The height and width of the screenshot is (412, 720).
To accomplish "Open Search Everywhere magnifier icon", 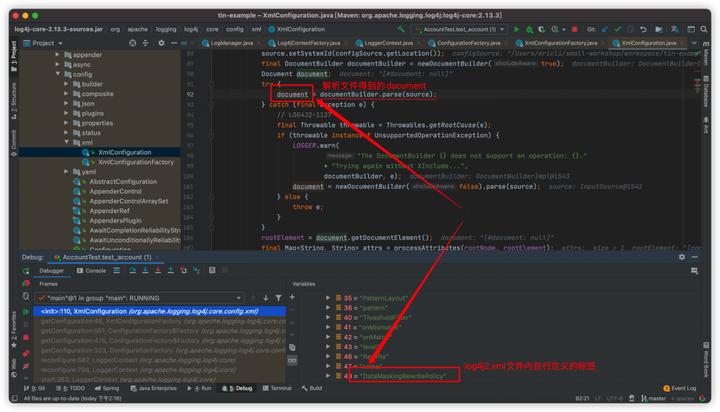I will click(x=703, y=29).
